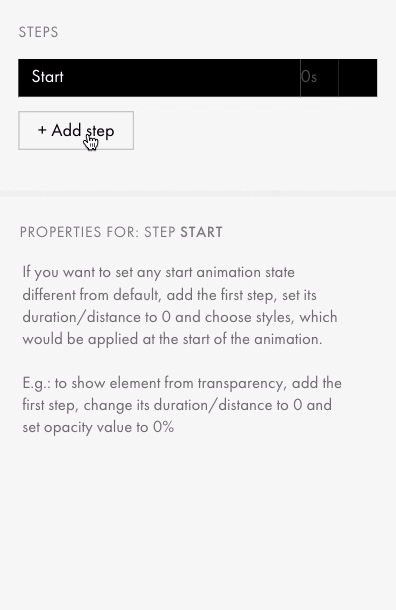Viewport: 396px width, 610px height.
Task: Click the 0s duration field in Start row
Action: click(x=319, y=77)
